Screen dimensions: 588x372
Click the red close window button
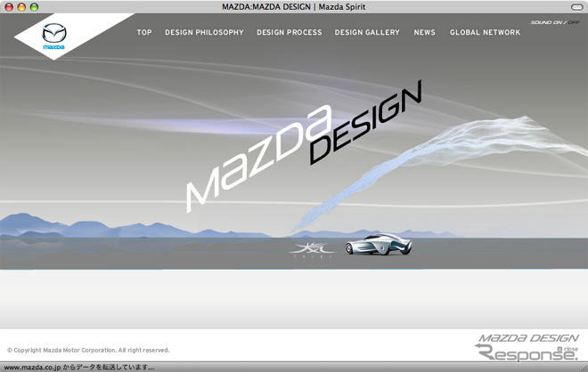tap(9, 7)
